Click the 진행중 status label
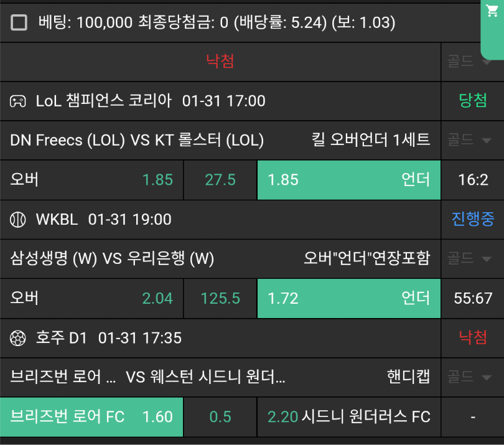Viewport: 504px width, 445px height. (x=472, y=219)
